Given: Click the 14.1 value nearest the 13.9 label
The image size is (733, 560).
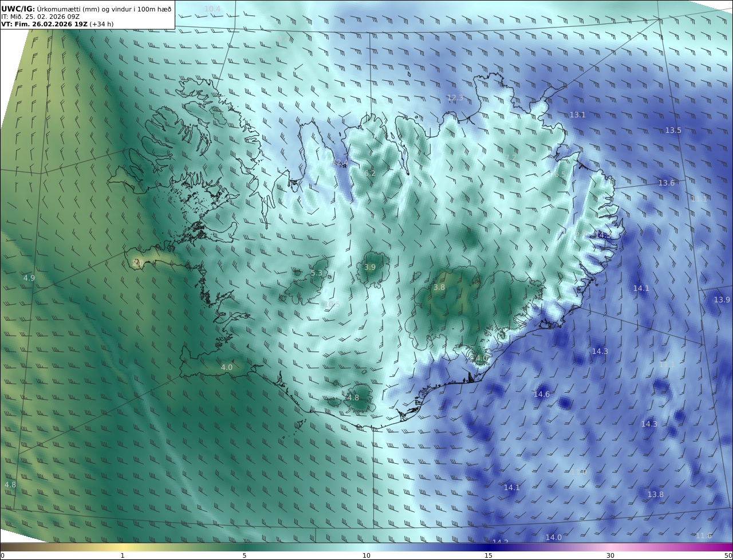Looking at the screenshot, I should click(641, 289).
